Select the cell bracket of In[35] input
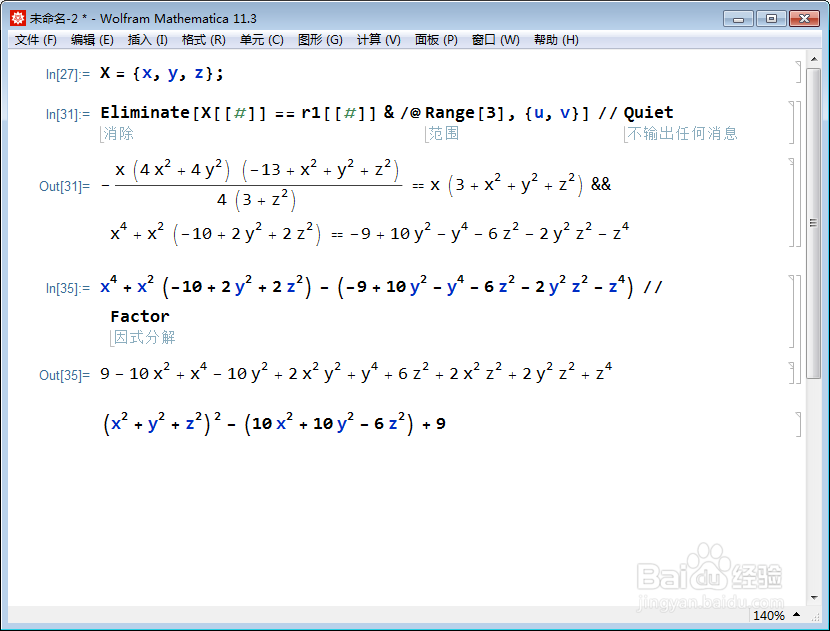Image resolution: width=830 pixels, height=631 pixels. (x=792, y=311)
